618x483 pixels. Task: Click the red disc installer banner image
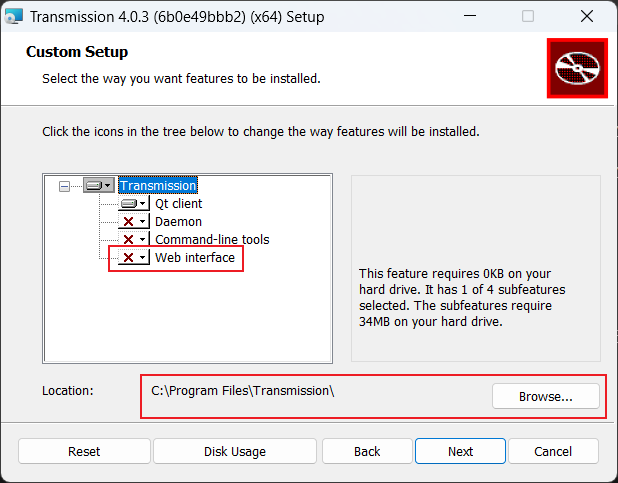point(577,68)
